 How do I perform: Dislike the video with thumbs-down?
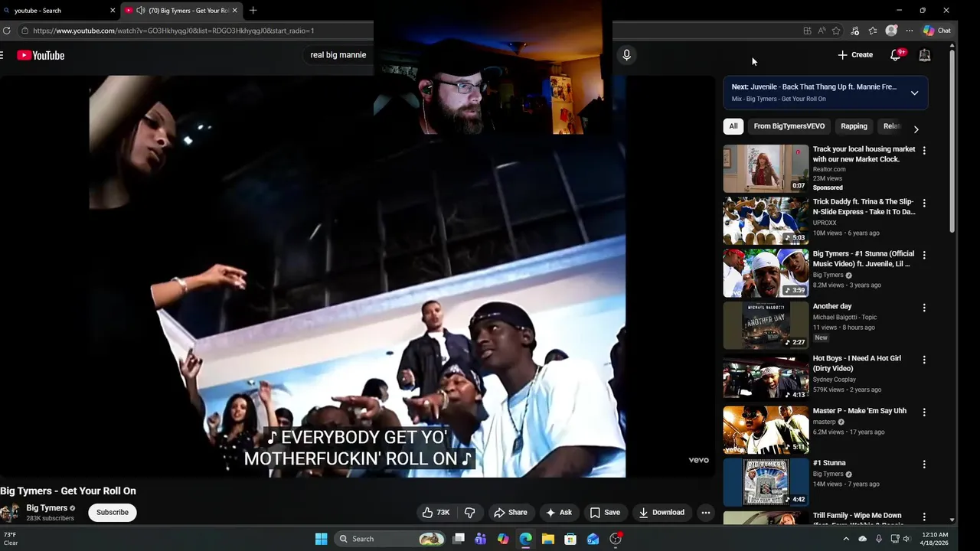[x=469, y=513]
